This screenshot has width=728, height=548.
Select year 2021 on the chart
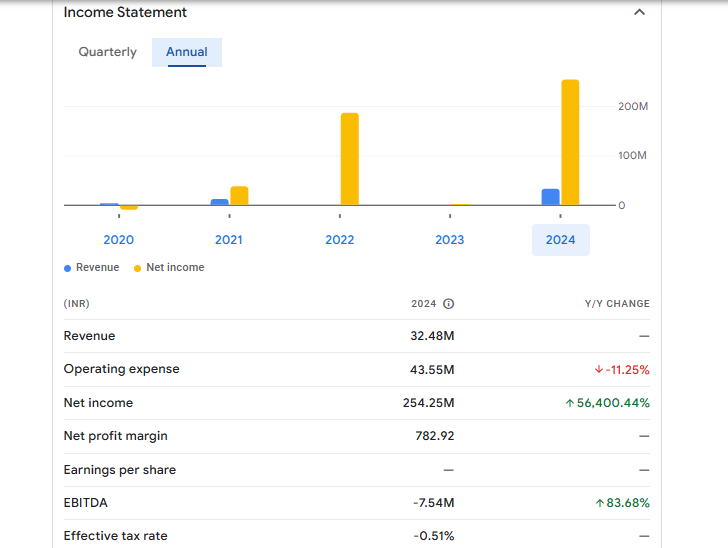[x=229, y=240]
